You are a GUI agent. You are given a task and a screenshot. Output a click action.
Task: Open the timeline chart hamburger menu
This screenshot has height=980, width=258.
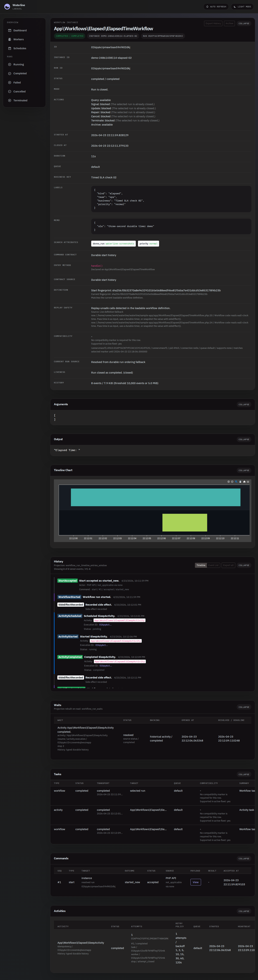[x=248, y=482]
